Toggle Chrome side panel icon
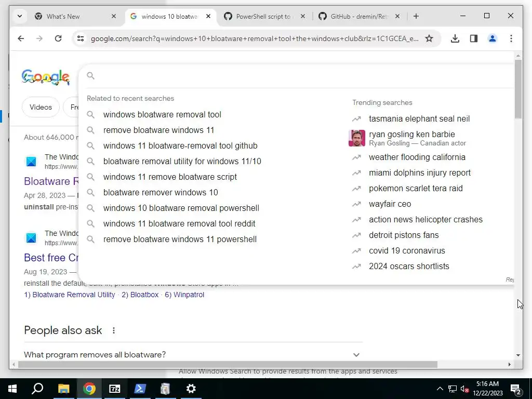 pyautogui.click(x=474, y=38)
